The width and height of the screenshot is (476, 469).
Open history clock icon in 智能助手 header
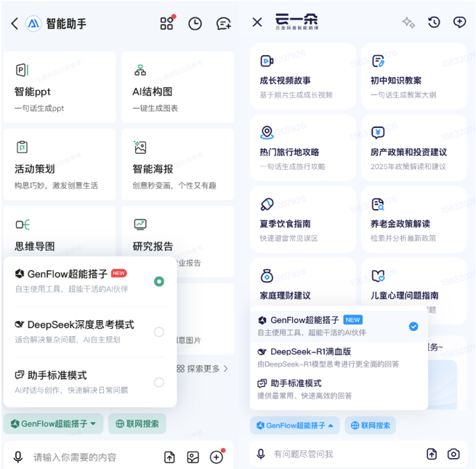195,24
